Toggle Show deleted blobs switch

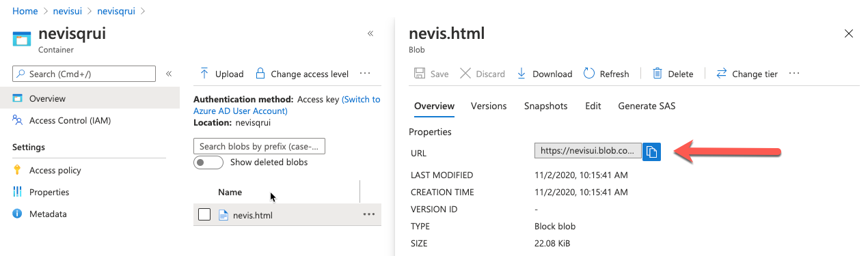[x=208, y=162]
